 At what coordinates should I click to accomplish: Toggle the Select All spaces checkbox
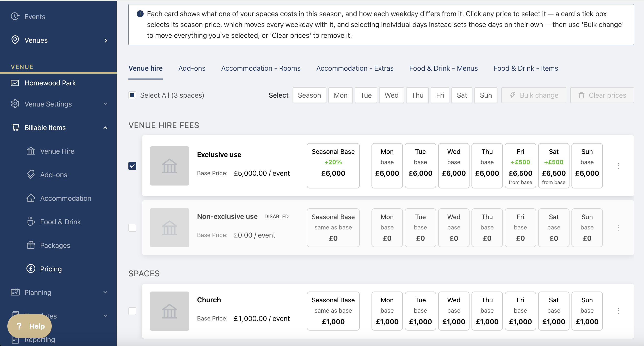pyautogui.click(x=132, y=95)
